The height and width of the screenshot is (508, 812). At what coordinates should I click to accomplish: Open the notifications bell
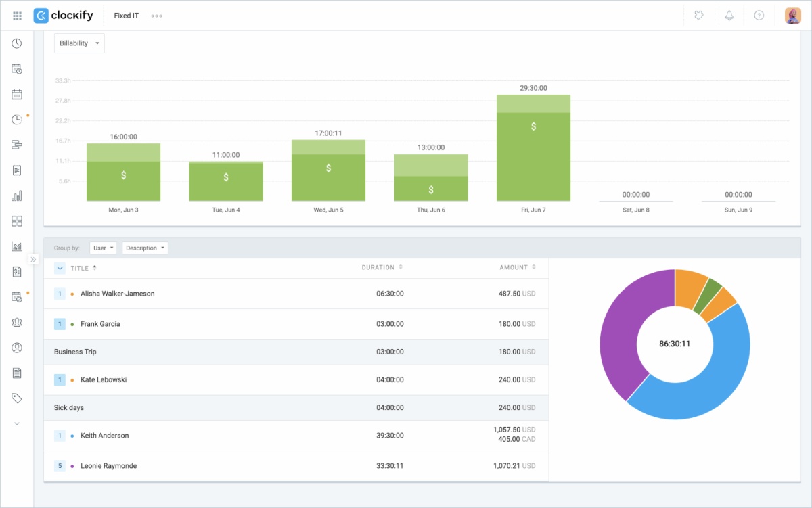[729, 15]
